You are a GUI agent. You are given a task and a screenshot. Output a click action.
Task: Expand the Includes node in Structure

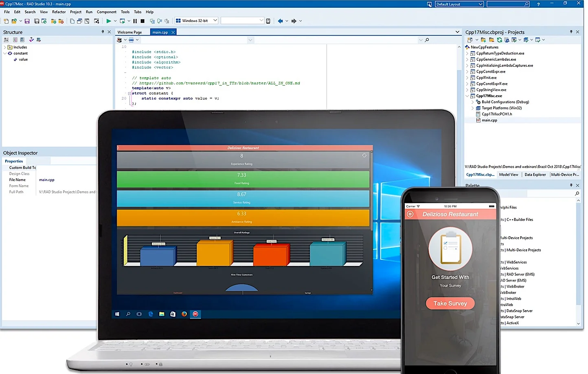click(x=5, y=47)
